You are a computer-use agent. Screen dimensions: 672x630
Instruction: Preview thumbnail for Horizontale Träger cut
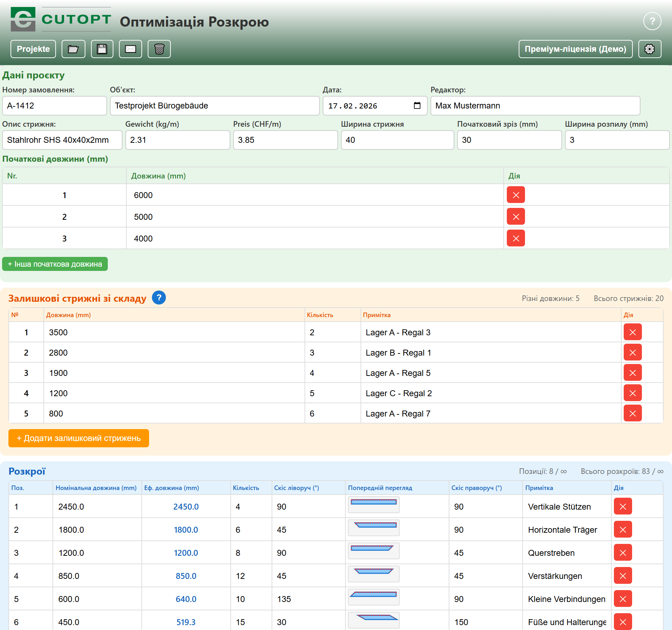coord(374,528)
